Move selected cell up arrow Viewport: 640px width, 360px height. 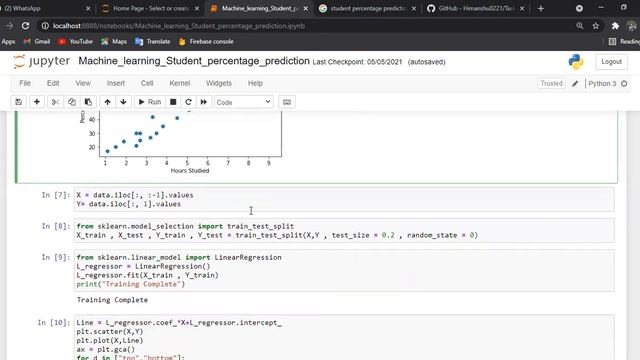point(107,102)
